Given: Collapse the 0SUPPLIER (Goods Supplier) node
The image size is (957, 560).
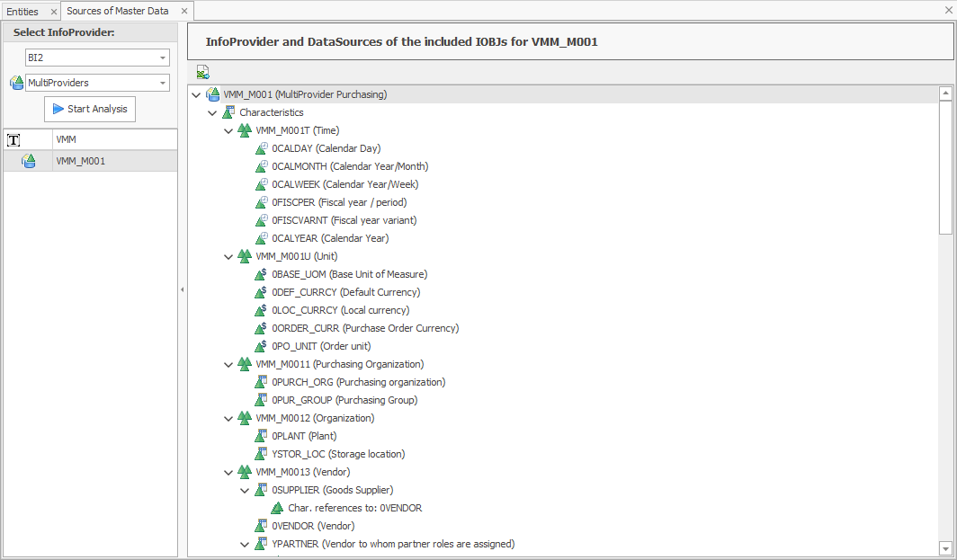Looking at the screenshot, I should tap(245, 490).
